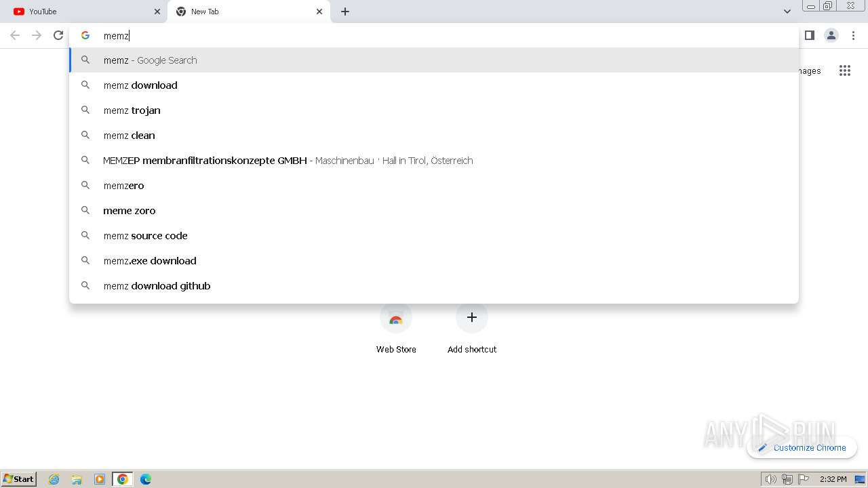The width and height of the screenshot is (868, 488).
Task: Click search icon beside 'memz download github'
Action: [x=85, y=285]
